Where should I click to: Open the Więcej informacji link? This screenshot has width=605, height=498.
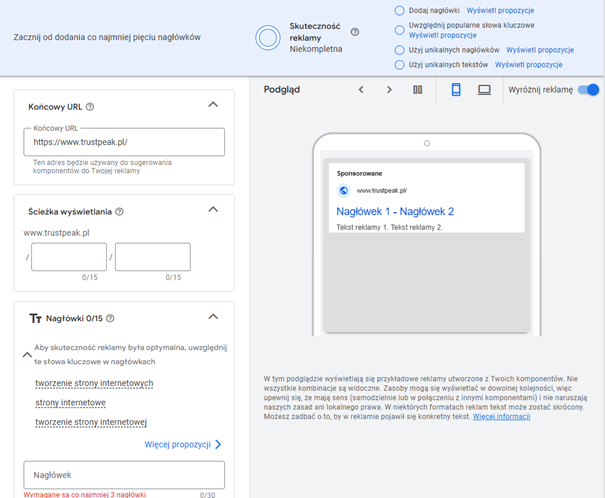pos(502,417)
